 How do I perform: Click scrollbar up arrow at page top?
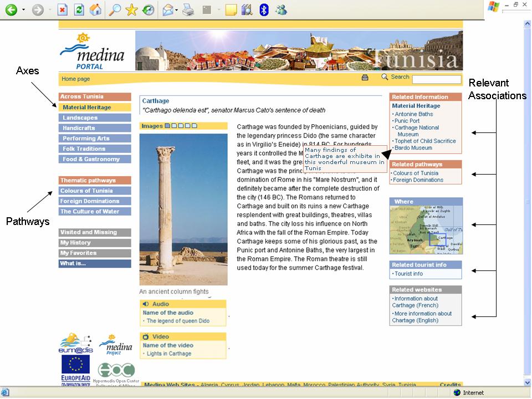click(x=527, y=24)
